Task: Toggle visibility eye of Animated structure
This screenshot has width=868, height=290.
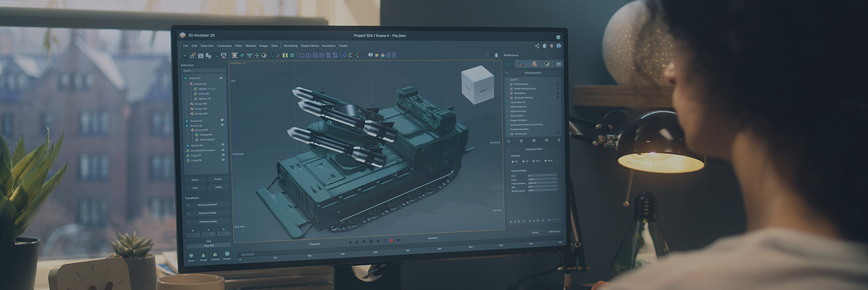Action: point(223,150)
